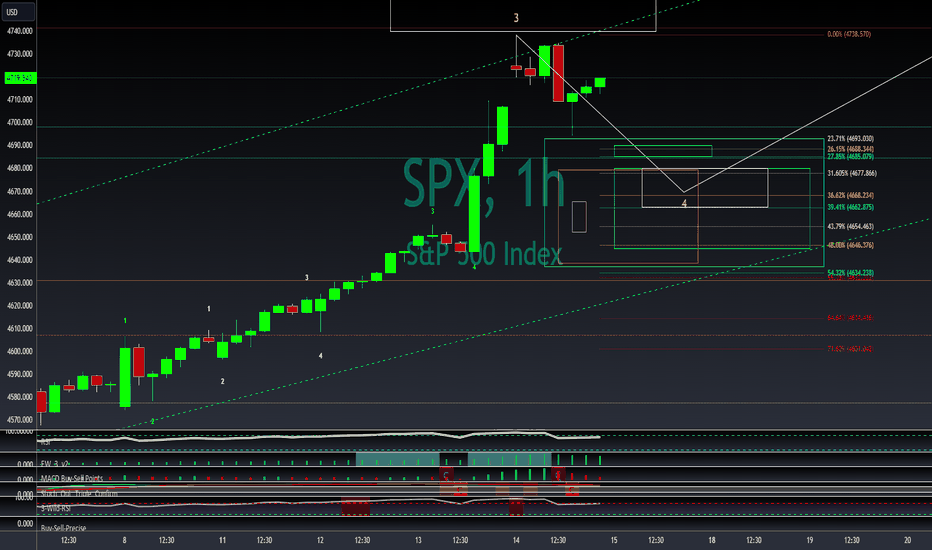Click date 20 on the time axis
The height and width of the screenshot is (550, 932).
[908, 540]
